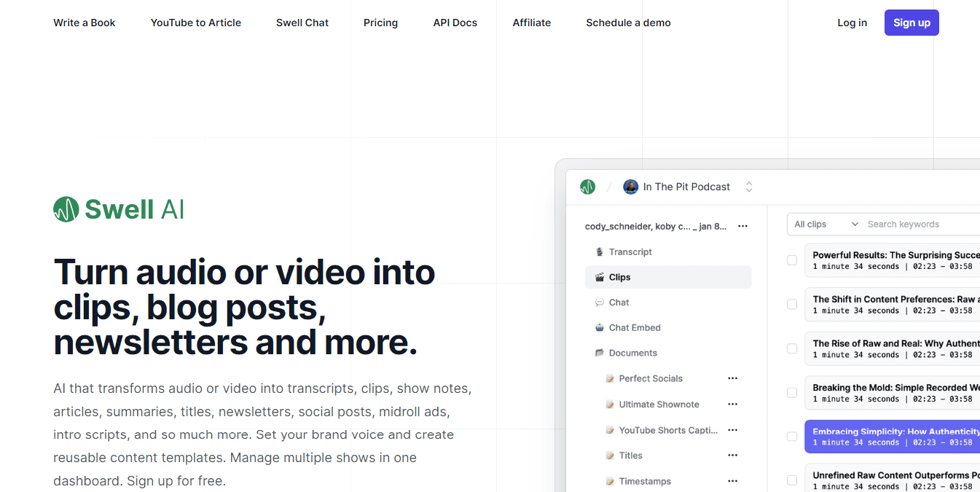Click the small Swell logo in dashboard header
This screenshot has height=492, width=980.
click(587, 187)
